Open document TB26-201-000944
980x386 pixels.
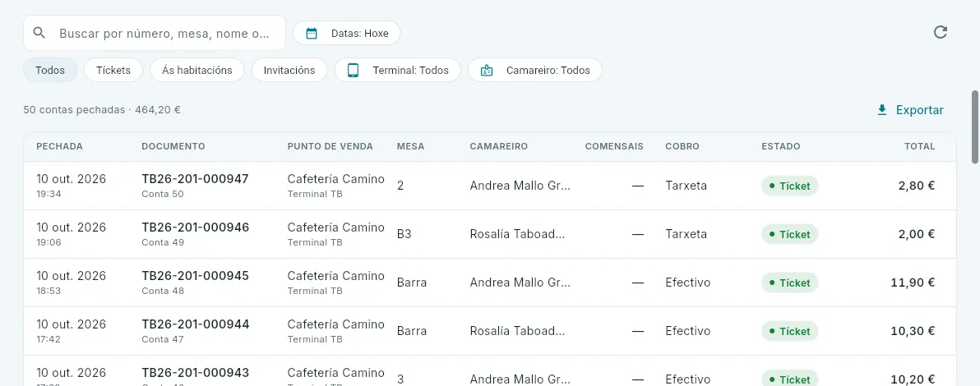pos(195,324)
